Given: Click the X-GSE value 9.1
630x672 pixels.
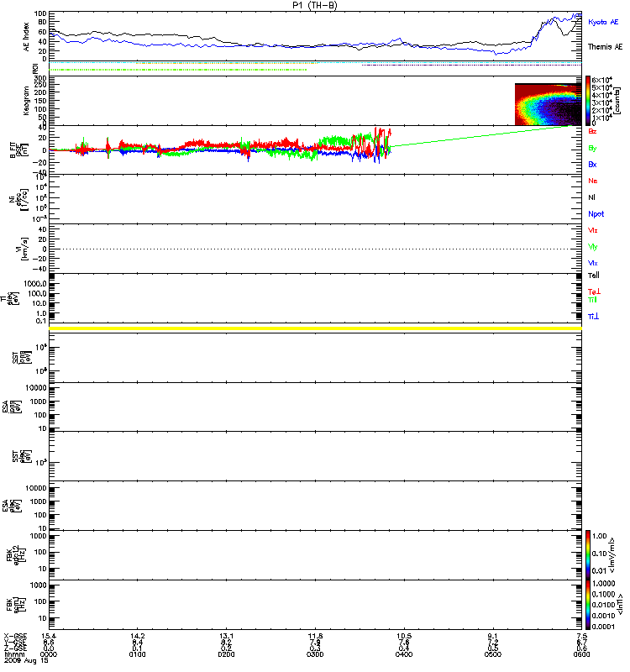Looking at the screenshot, I should pyautogui.click(x=493, y=636).
